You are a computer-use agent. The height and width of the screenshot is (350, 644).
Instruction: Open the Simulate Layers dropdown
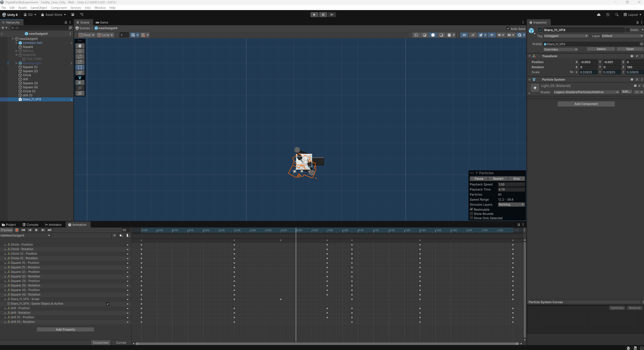(x=511, y=204)
